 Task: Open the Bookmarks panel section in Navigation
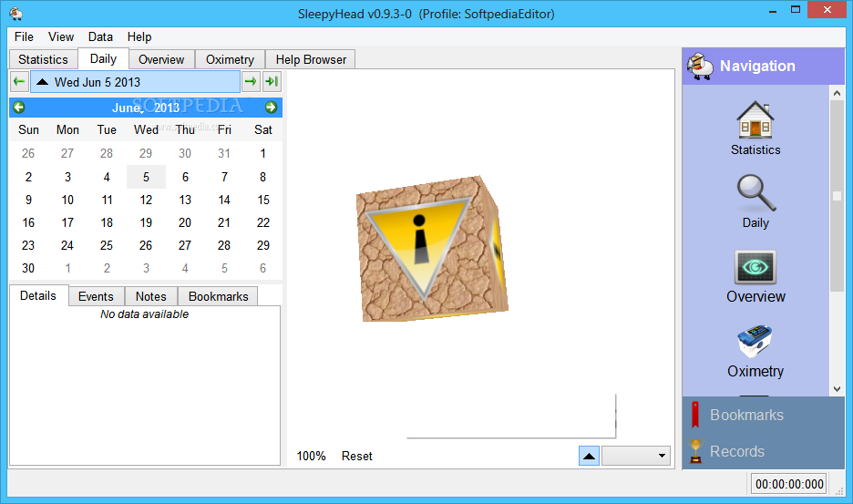point(764,415)
